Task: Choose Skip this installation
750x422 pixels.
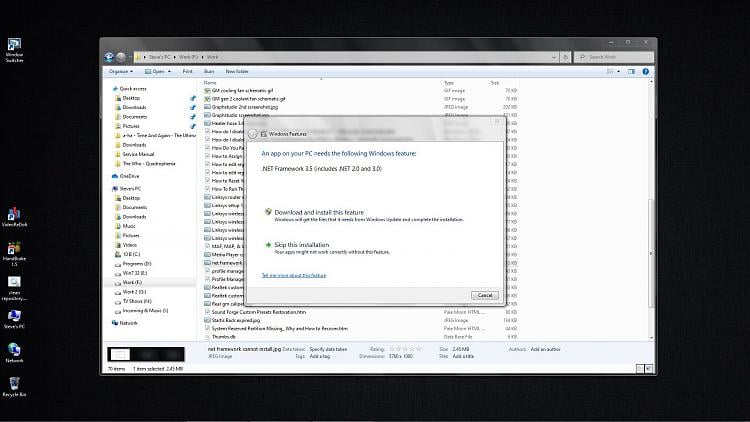Action: [x=302, y=244]
